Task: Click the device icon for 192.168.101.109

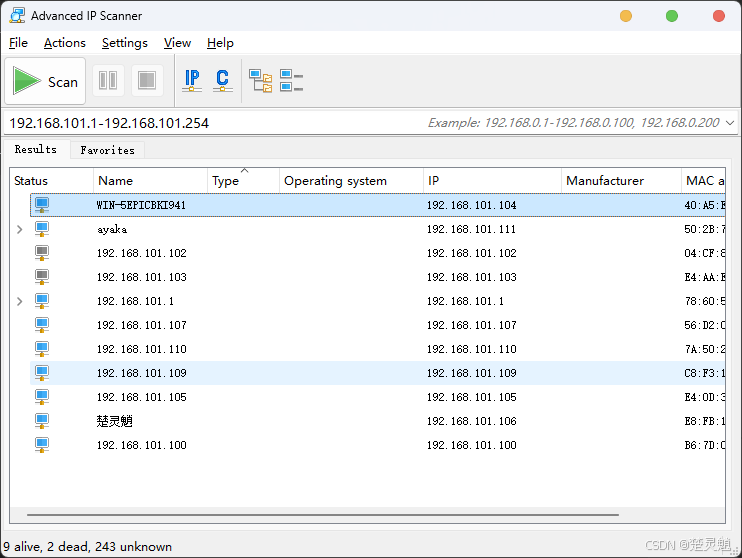Action: click(42, 373)
